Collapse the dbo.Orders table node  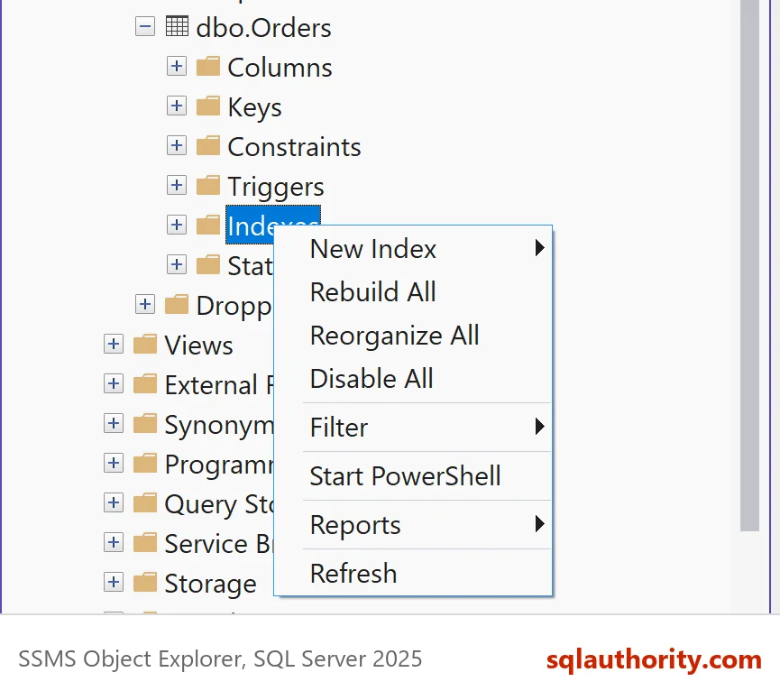[145, 26]
